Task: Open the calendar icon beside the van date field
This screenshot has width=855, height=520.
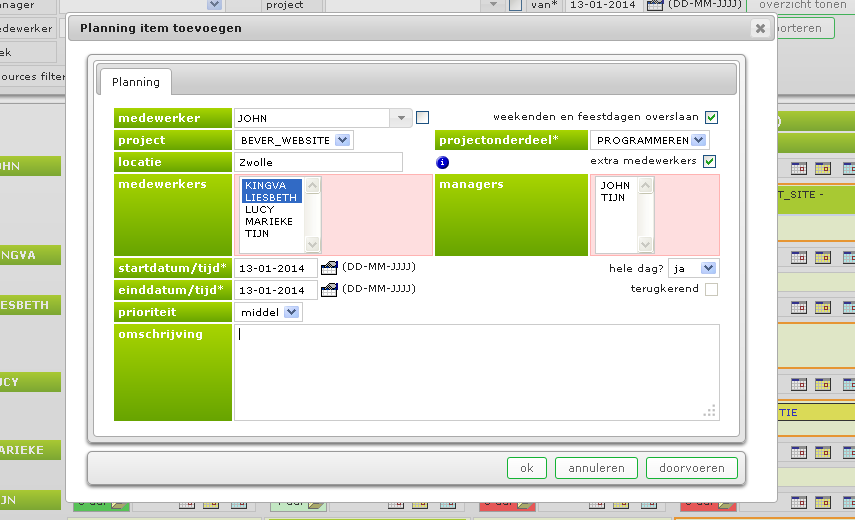Action: click(x=654, y=5)
